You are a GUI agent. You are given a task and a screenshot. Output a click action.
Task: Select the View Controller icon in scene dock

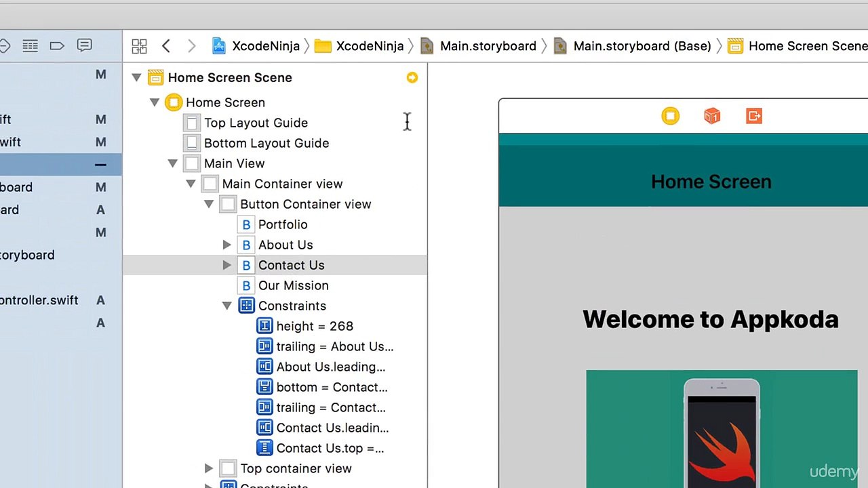click(x=670, y=117)
